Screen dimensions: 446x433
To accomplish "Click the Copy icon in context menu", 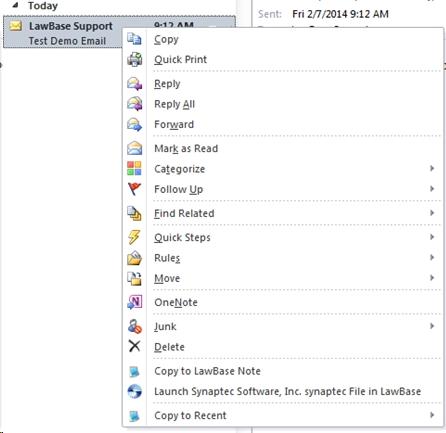I will point(134,39).
